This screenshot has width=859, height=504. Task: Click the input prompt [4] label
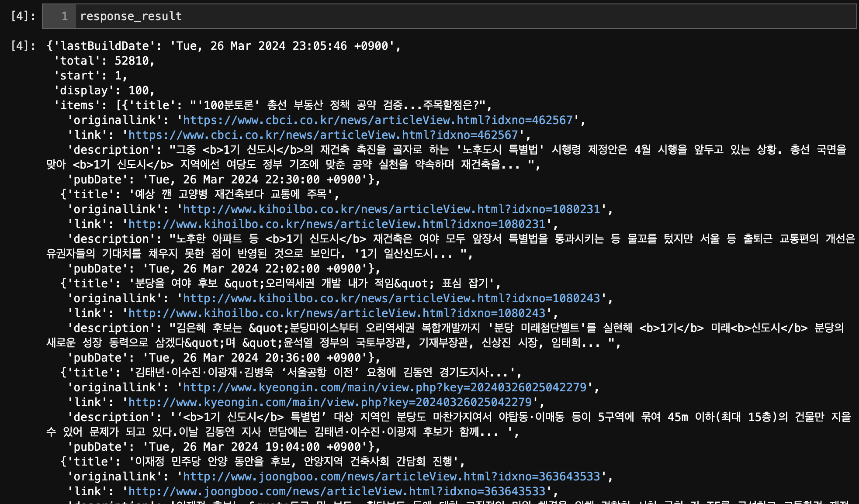pyautogui.click(x=23, y=16)
